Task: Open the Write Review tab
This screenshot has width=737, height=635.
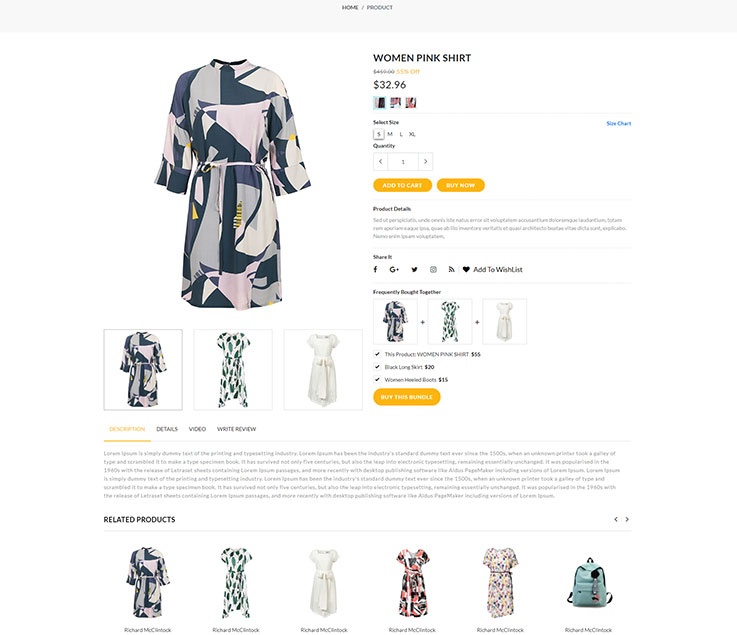Action: [236, 429]
